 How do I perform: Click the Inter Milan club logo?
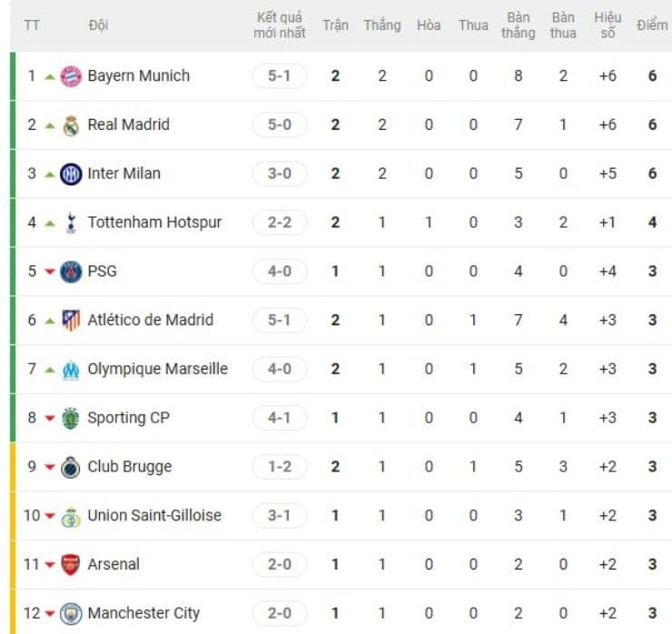pos(71,174)
